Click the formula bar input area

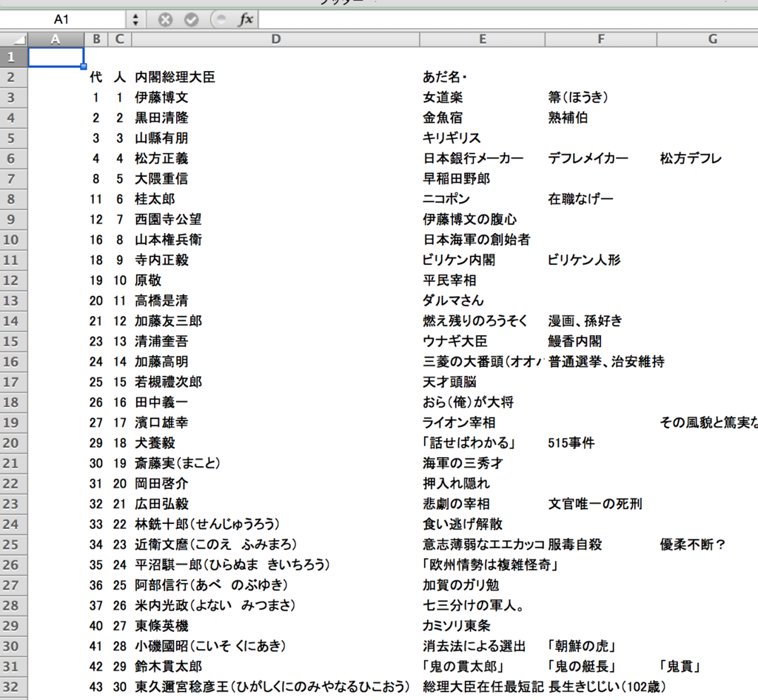click(x=508, y=19)
